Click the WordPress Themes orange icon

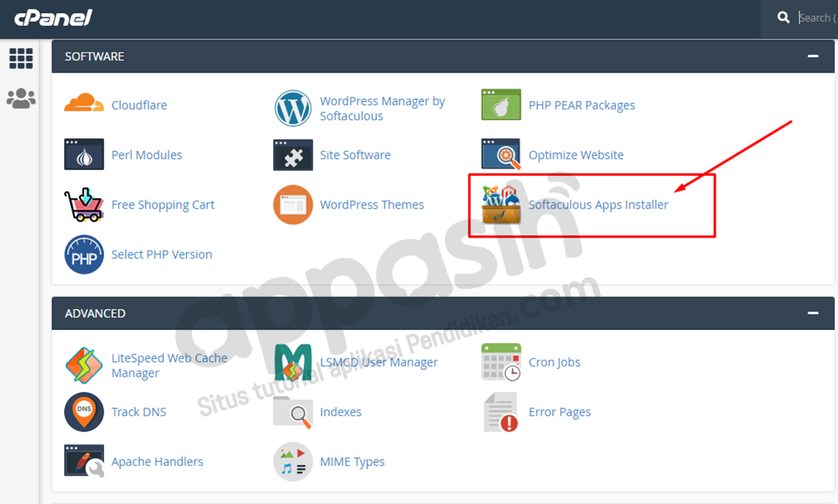point(293,205)
